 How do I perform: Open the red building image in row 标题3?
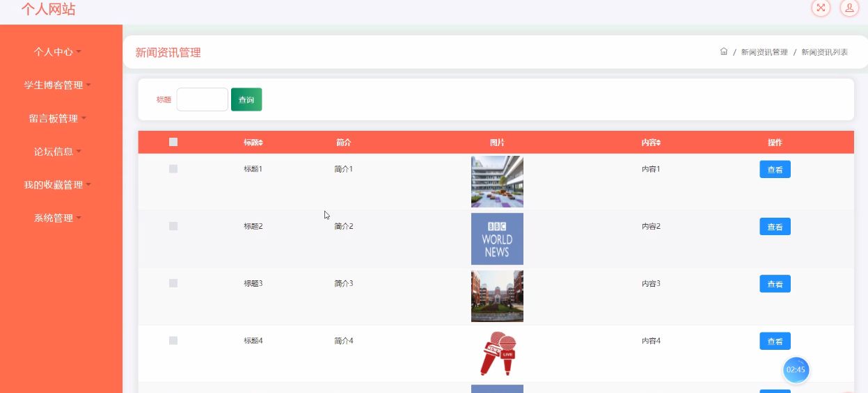(497, 296)
